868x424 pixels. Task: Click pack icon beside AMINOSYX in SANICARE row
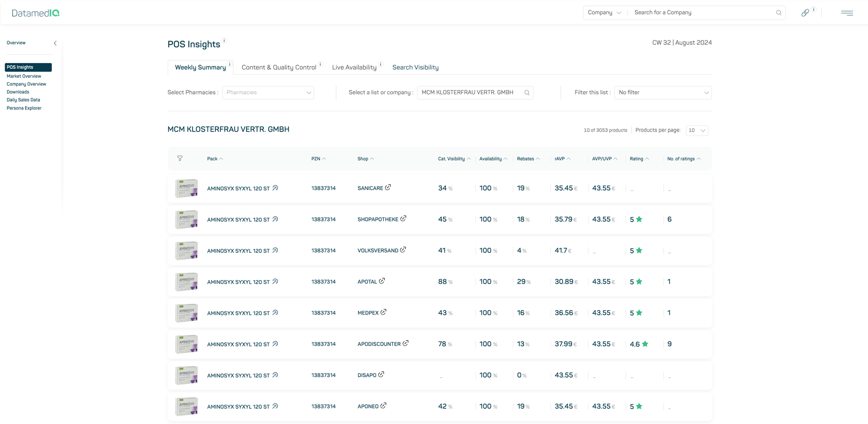275,188
